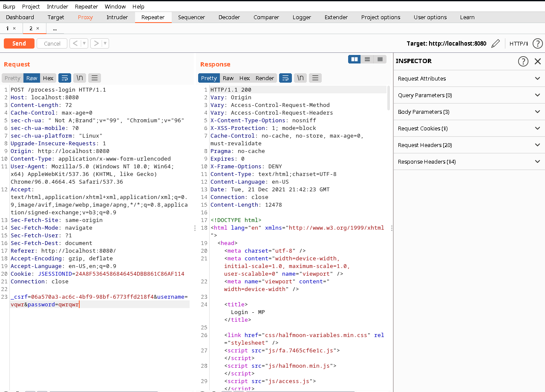The height and width of the screenshot is (392, 545).
Task: Switch to the Proxy tab
Action: [85, 17]
